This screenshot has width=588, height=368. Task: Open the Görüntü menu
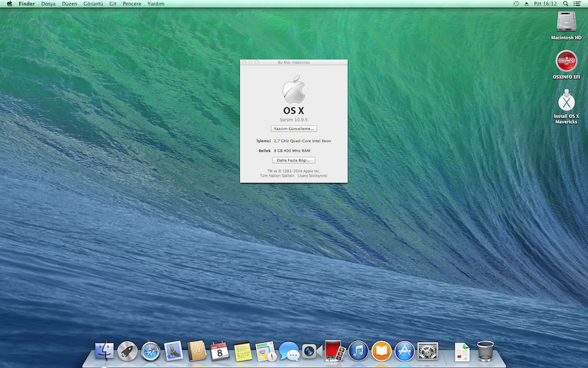click(93, 4)
